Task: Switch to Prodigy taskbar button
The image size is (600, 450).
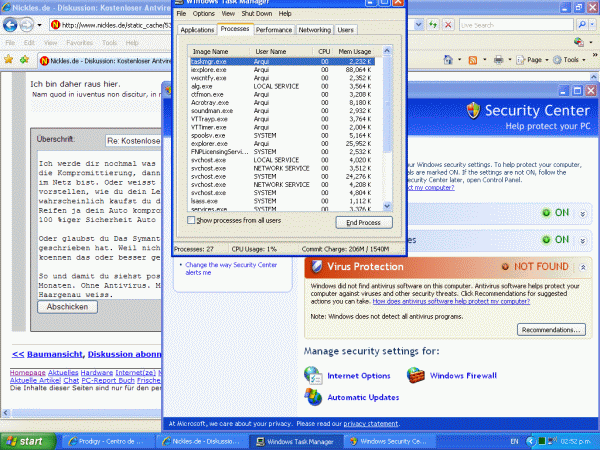Action: click(x=108, y=442)
